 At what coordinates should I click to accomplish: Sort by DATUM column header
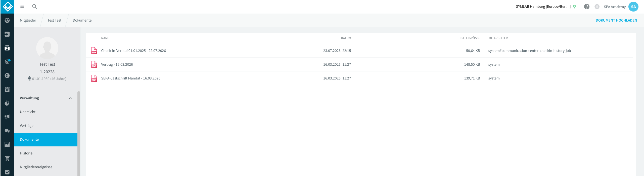pyautogui.click(x=346, y=38)
